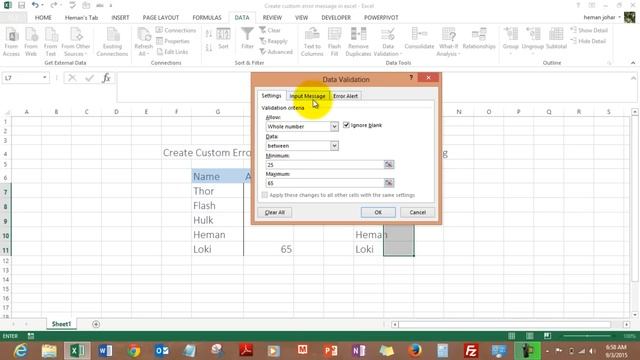This screenshot has width=640, height=360.
Task: Click Remove Duplicates icon
Action: (358, 42)
